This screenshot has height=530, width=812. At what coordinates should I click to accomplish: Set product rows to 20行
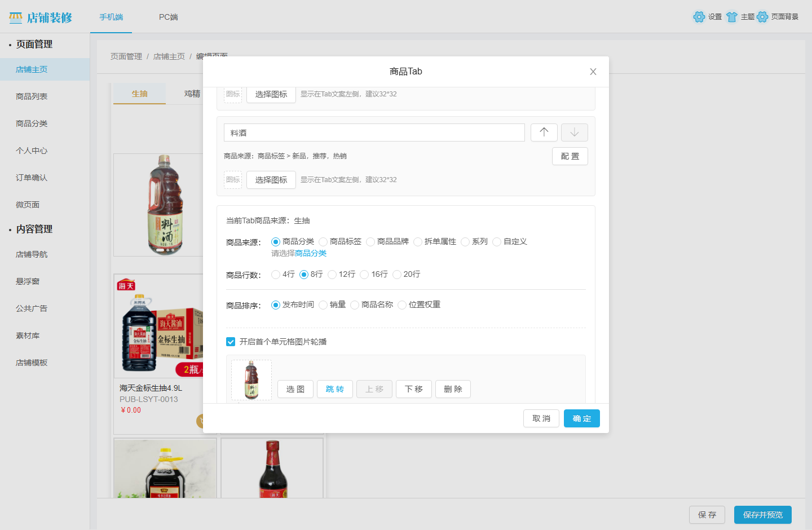click(397, 275)
